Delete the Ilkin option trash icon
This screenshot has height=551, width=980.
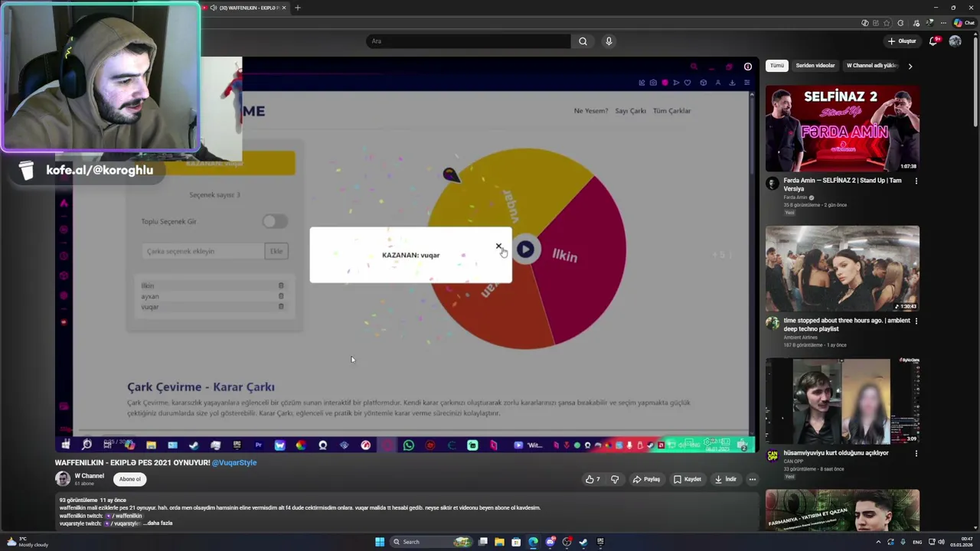click(281, 285)
